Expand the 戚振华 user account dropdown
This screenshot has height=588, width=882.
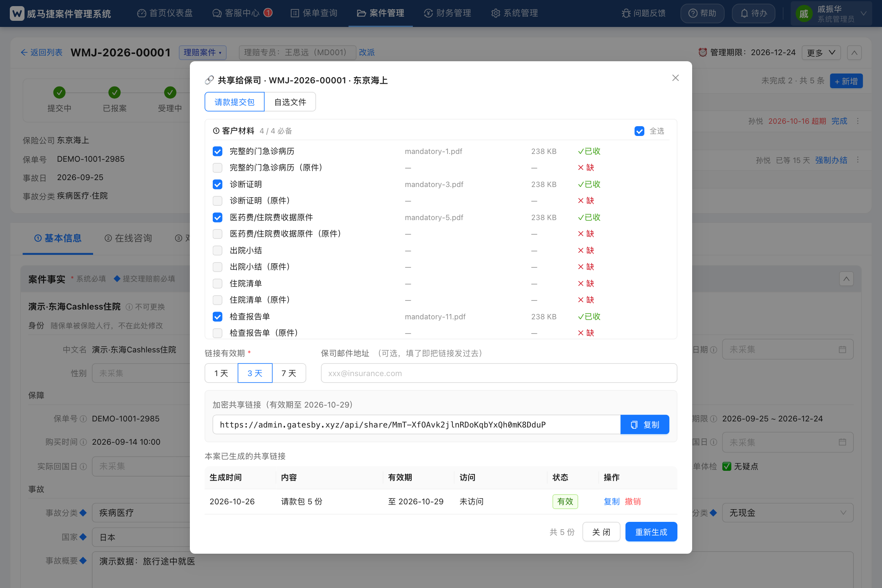[831, 13]
